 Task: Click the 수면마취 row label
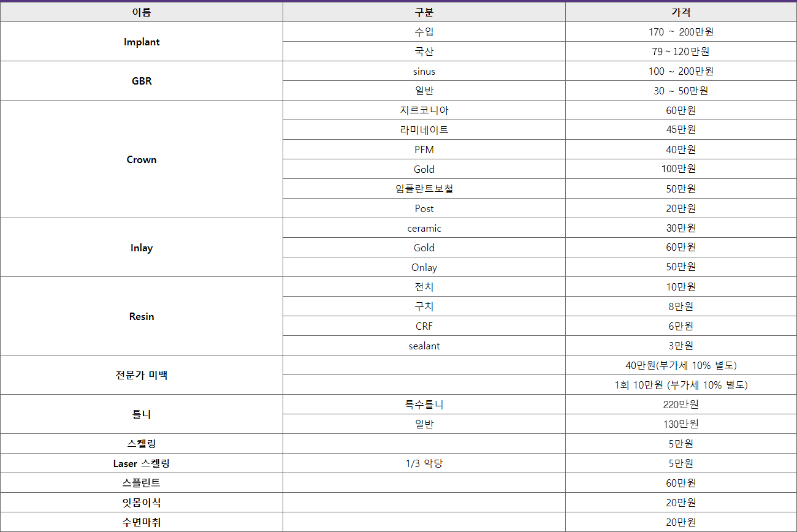pyautogui.click(x=141, y=522)
